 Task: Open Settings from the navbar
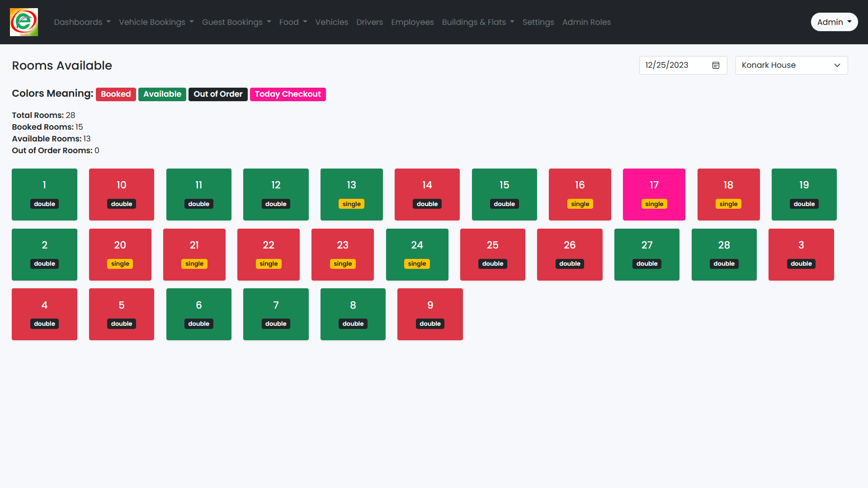[x=538, y=22]
